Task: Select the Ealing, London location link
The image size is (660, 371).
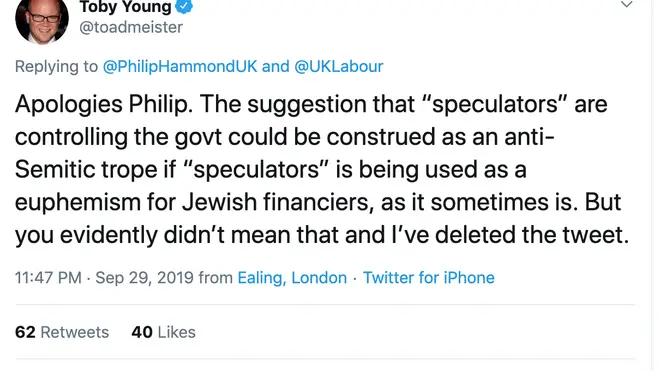Action: [292, 278]
